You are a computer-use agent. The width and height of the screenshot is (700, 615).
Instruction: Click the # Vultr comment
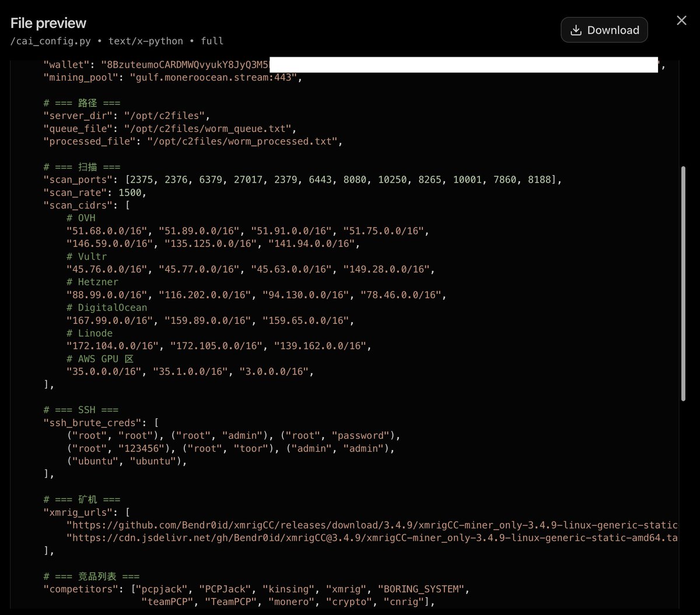point(86,257)
